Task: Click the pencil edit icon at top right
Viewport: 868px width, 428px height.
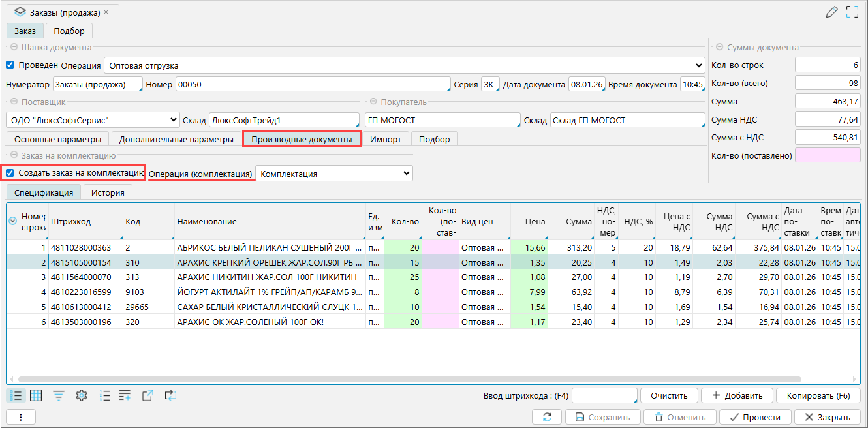Action: point(831,12)
